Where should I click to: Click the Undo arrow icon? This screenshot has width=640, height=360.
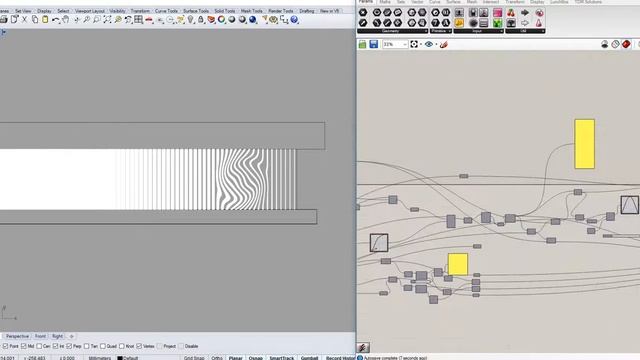pos(55,19)
